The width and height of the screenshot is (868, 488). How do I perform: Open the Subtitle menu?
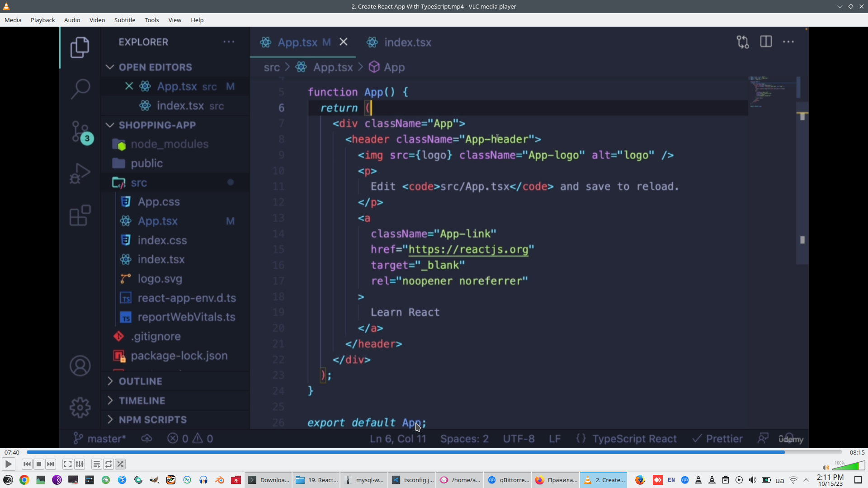coord(124,20)
